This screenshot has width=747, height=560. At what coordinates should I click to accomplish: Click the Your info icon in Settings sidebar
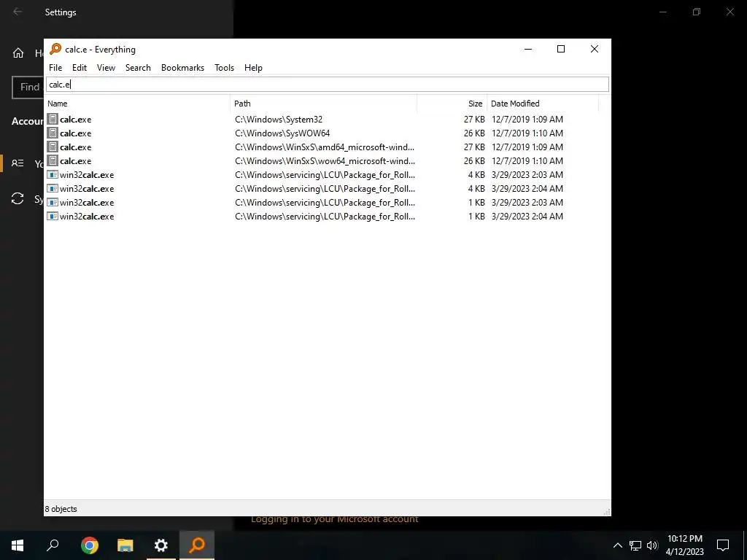tap(18, 163)
